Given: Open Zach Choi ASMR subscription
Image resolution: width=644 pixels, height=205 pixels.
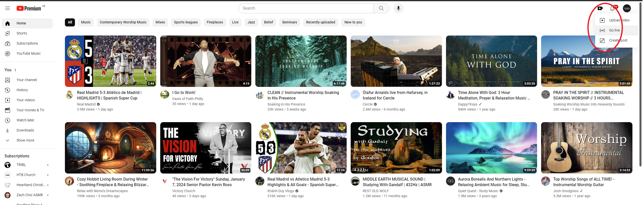Looking at the screenshot, I should [27, 195].
